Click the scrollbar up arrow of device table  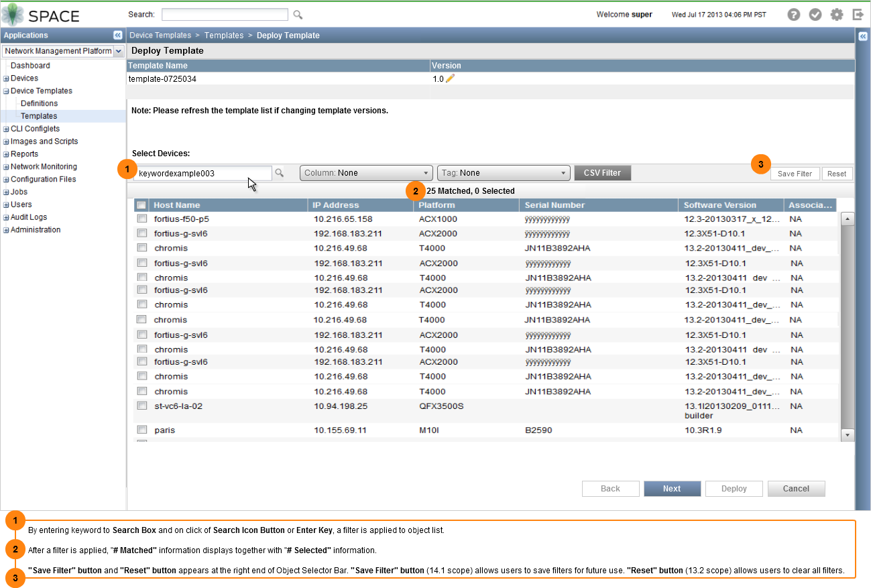coord(847,219)
